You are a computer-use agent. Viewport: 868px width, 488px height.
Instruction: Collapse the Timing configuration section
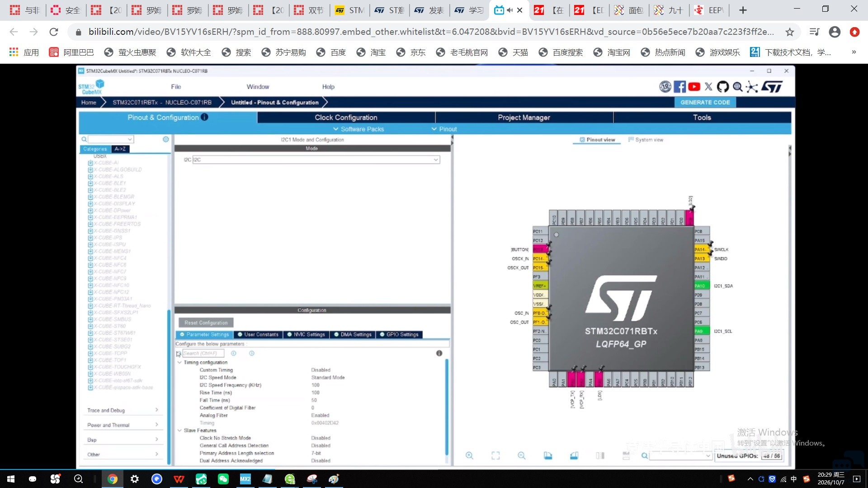[x=179, y=362]
